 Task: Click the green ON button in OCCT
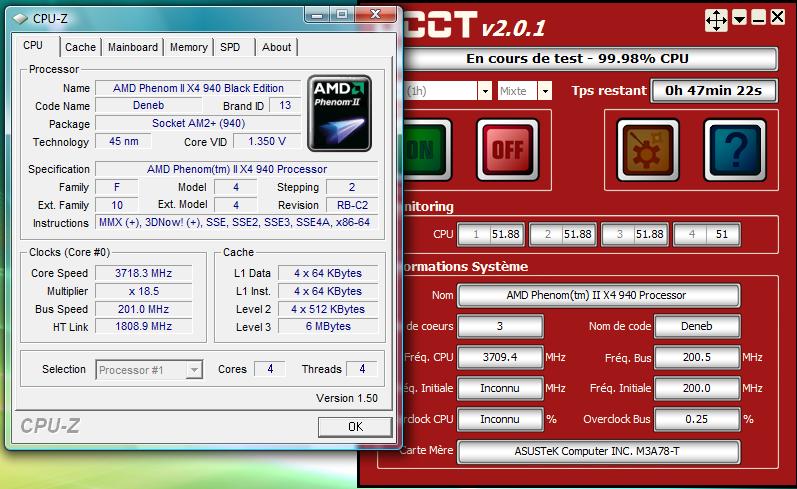pyautogui.click(x=426, y=150)
